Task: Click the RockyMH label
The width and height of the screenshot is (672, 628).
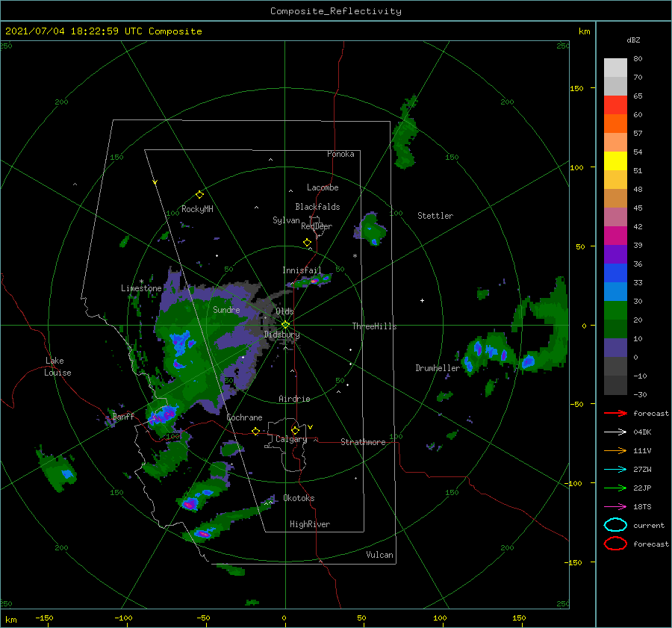Action: point(197,209)
